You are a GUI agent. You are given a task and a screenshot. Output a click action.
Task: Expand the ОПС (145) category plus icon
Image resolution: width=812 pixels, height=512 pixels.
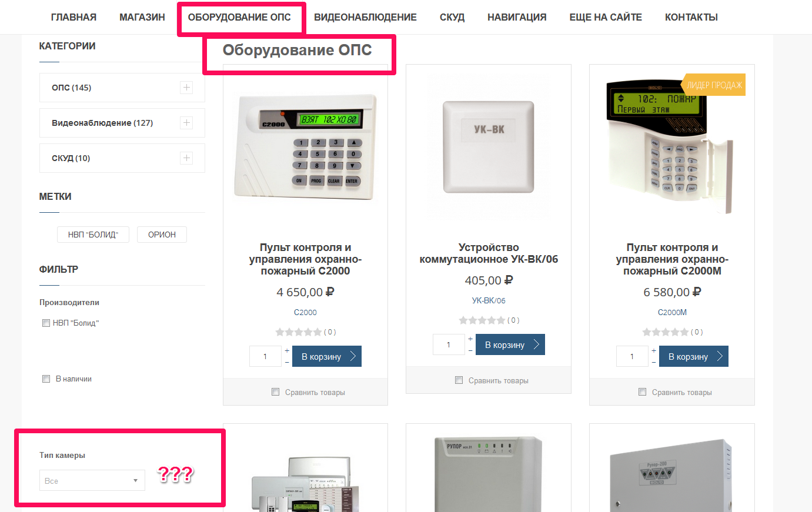tap(186, 88)
